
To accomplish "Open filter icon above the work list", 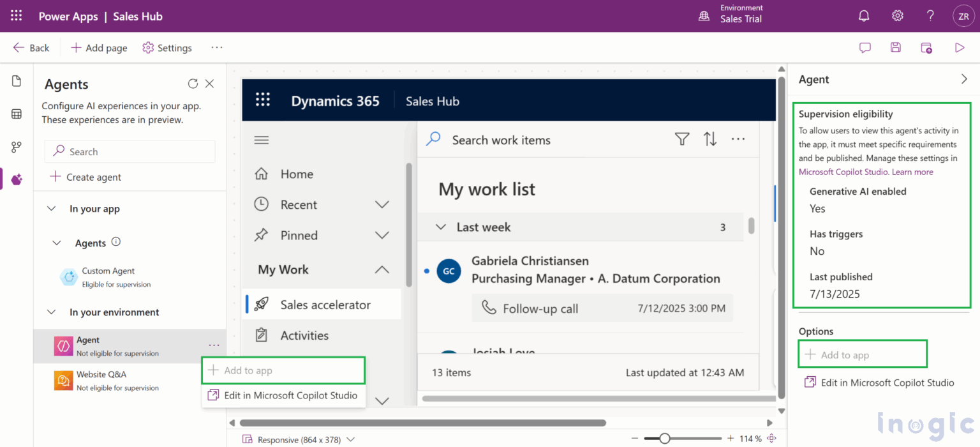I will click(681, 139).
